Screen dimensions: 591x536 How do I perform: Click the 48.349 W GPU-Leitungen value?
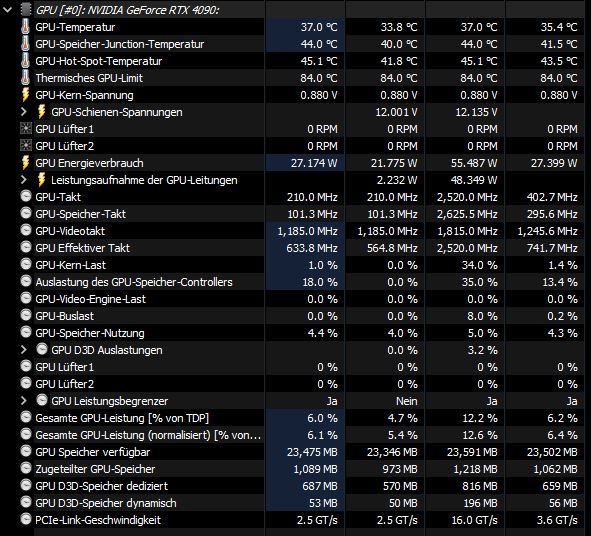474,180
